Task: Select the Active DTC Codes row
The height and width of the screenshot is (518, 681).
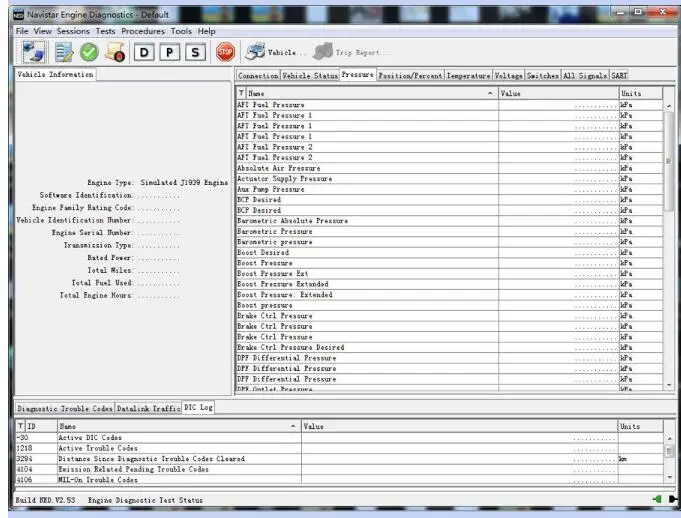Action: pos(339,438)
